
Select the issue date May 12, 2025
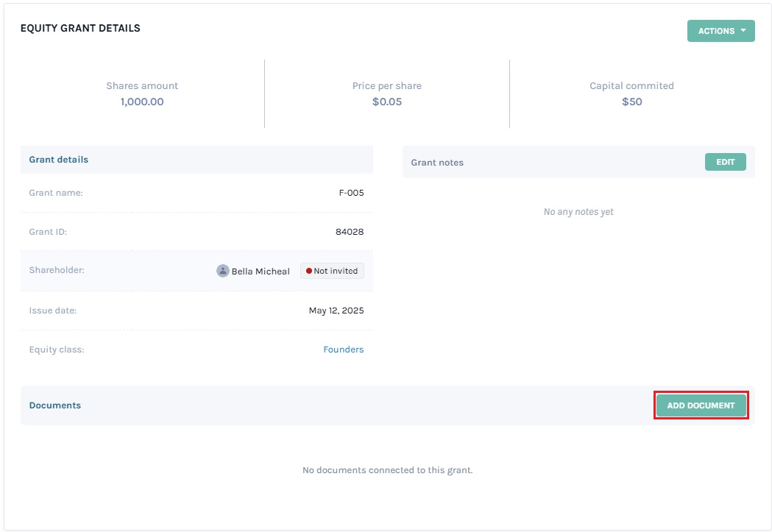click(336, 311)
